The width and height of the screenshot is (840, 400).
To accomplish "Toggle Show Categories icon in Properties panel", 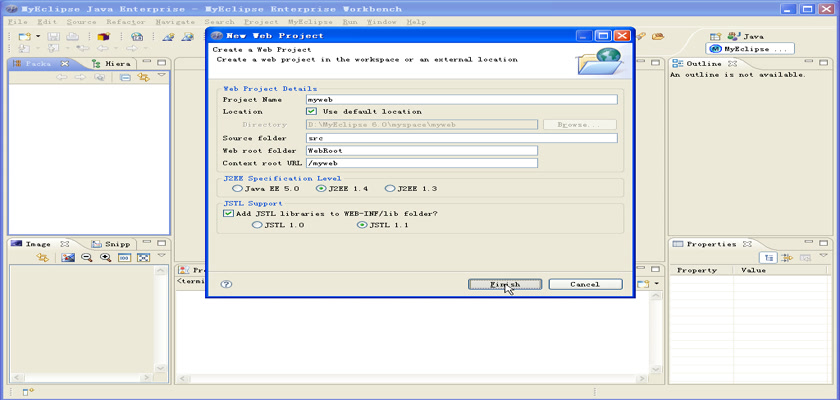I will 769,258.
